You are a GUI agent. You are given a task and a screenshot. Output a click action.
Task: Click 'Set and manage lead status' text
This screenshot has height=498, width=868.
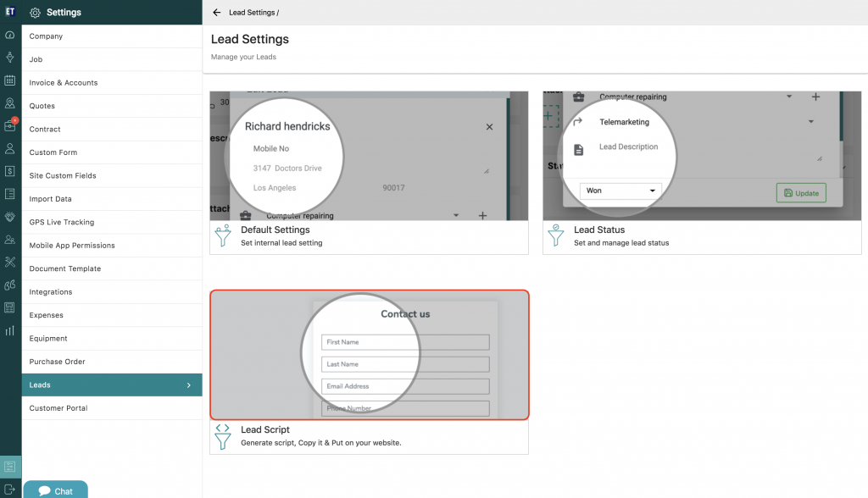click(x=621, y=243)
